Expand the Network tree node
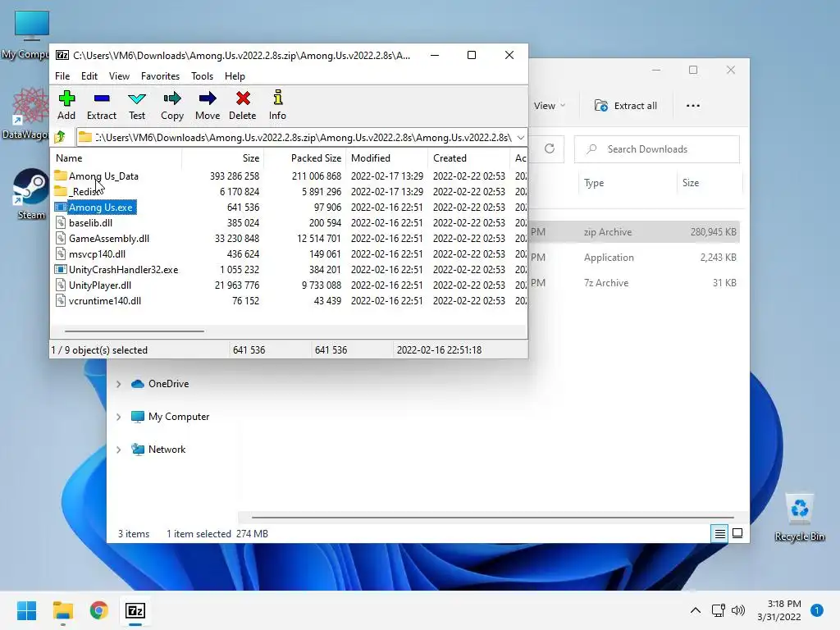 point(118,450)
